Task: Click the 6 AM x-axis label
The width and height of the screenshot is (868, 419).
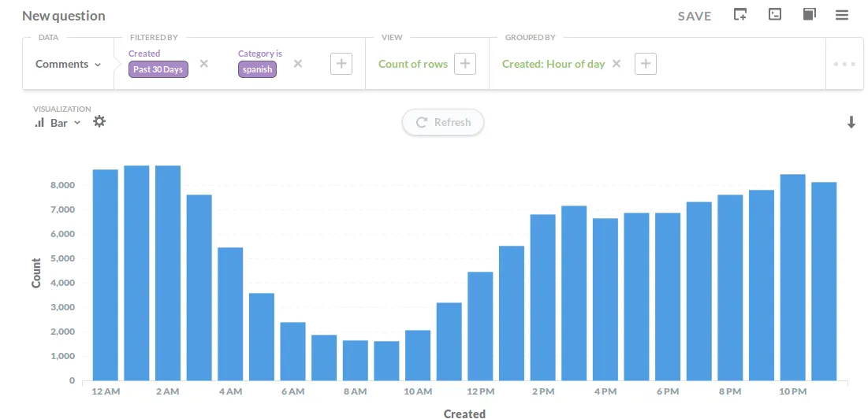Action: coord(292,391)
